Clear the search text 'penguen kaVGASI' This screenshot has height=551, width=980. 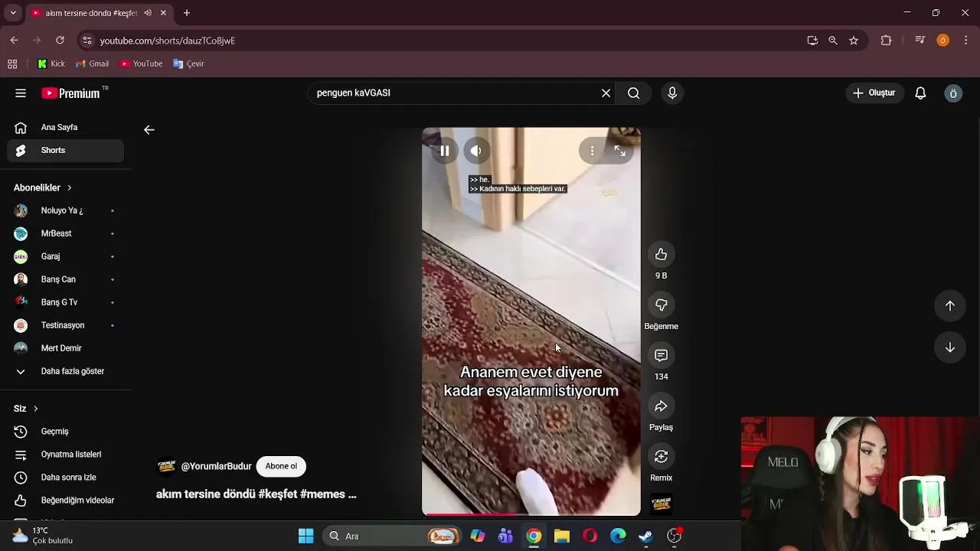click(606, 93)
